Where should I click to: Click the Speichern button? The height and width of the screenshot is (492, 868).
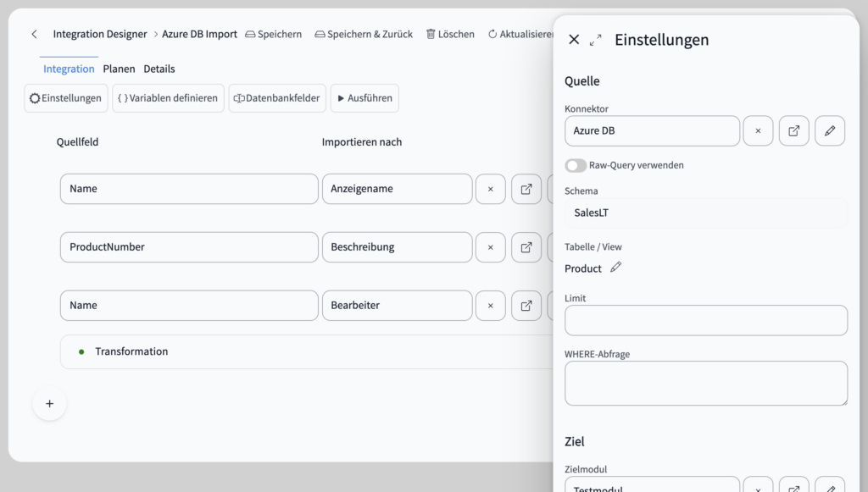coord(273,34)
